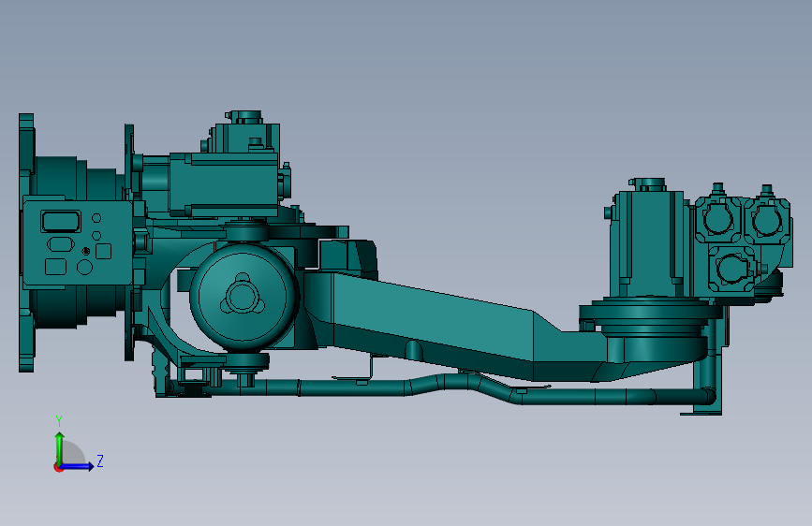812x526 pixels.
Task: Select the three-lobed hub on round motor housing
Action: point(242,297)
